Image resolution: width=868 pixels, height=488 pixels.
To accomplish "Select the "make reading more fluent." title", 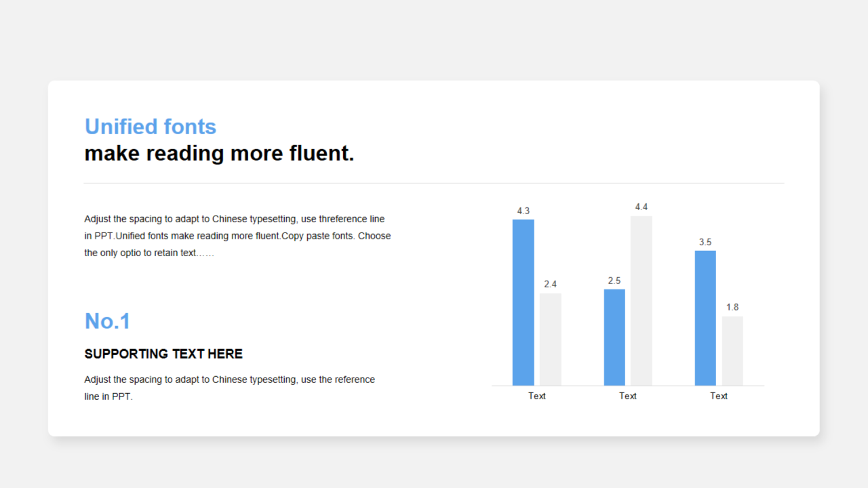I will 219,153.
